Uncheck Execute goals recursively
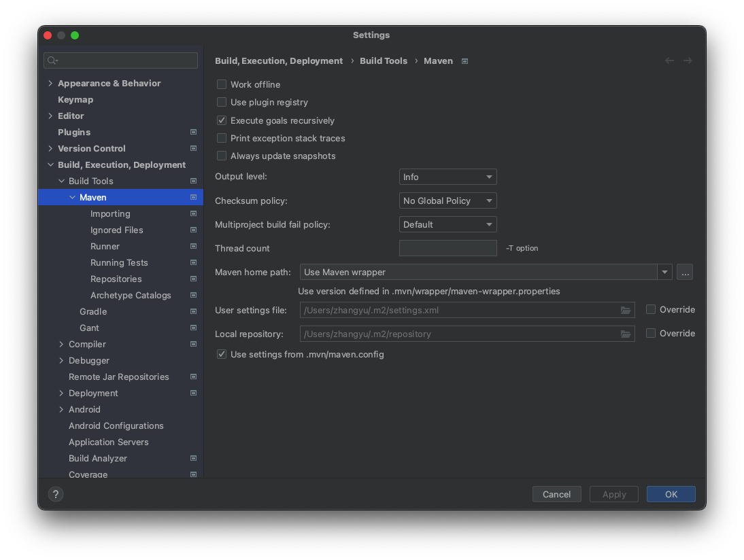This screenshot has height=560, width=744. click(x=222, y=120)
